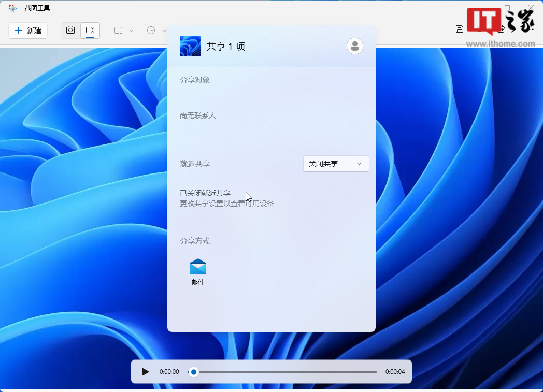The height and width of the screenshot is (392, 543).
Task: Play the recorded video
Action: pos(145,372)
